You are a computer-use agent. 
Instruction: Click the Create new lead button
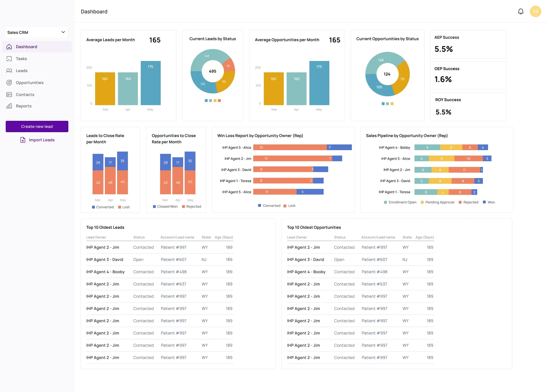(x=37, y=126)
